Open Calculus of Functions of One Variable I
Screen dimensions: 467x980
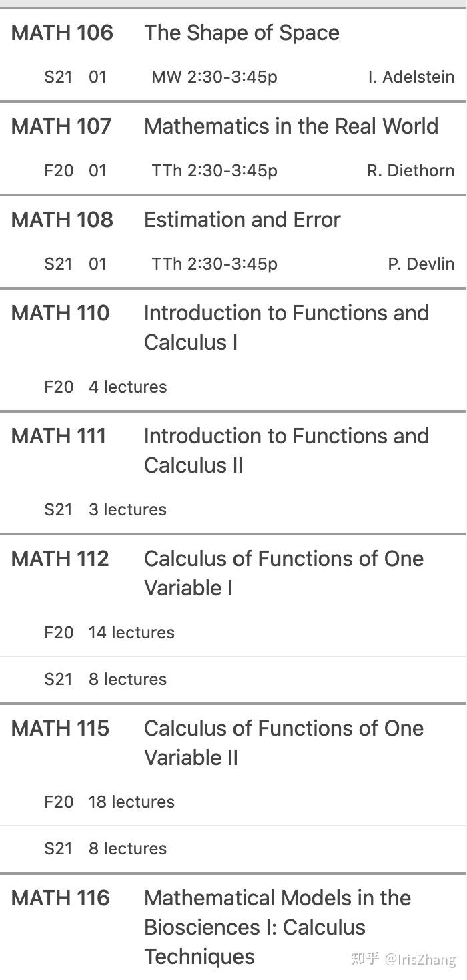tap(284, 573)
